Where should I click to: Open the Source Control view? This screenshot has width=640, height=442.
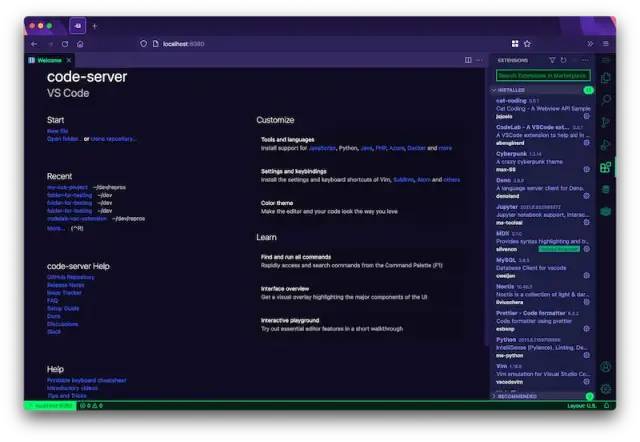[606, 122]
